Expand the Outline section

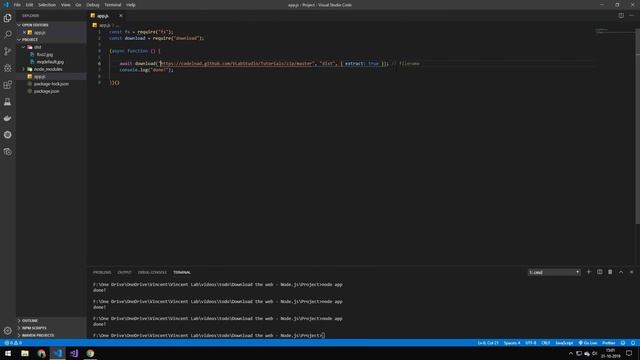pyautogui.click(x=19, y=321)
